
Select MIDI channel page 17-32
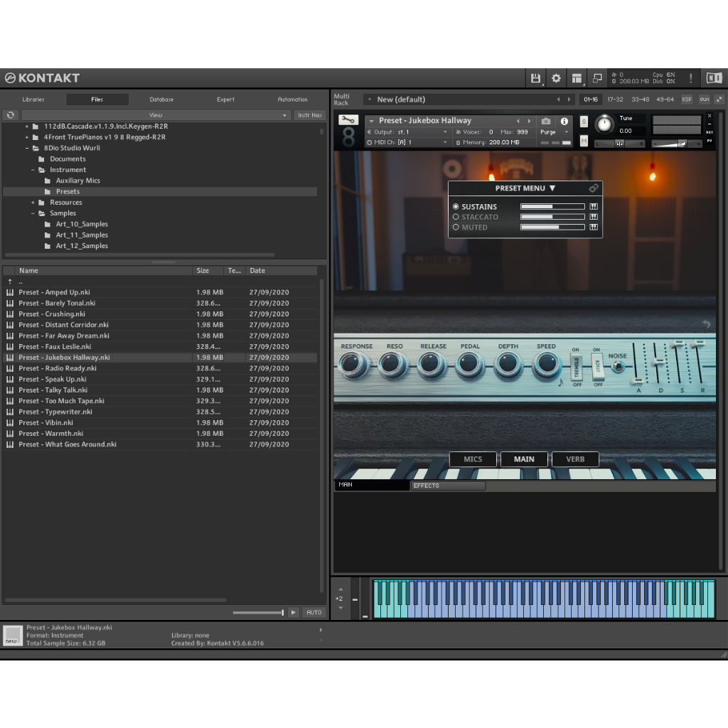pyautogui.click(x=615, y=100)
